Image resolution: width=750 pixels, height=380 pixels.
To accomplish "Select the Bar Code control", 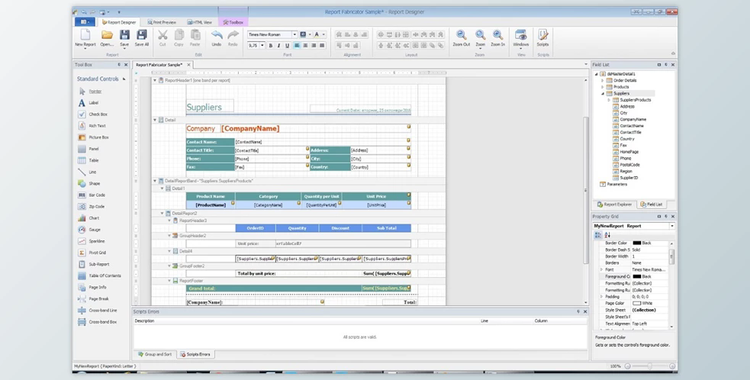I will coord(91,195).
